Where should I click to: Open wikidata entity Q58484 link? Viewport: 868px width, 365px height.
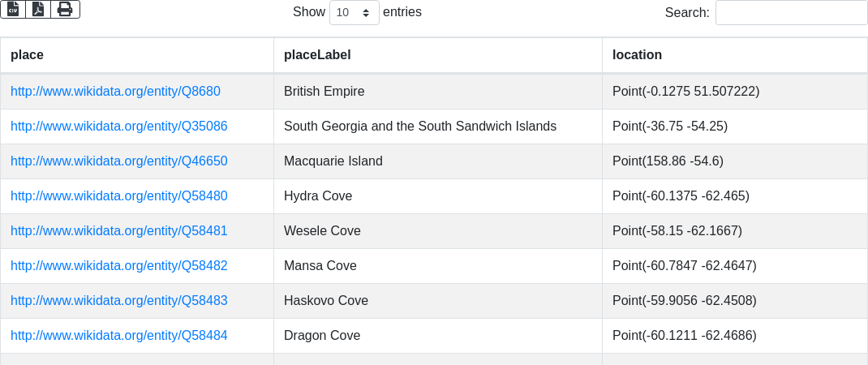(119, 336)
